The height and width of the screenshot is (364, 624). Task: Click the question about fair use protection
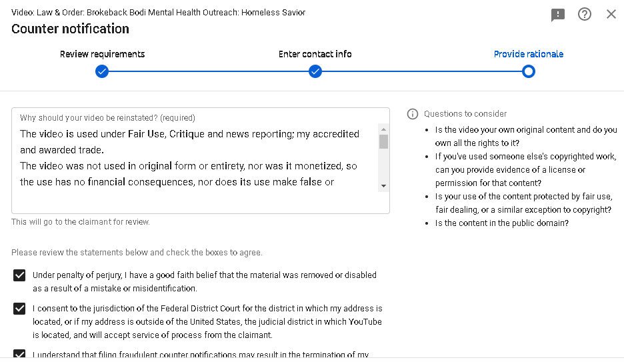pos(525,203)
